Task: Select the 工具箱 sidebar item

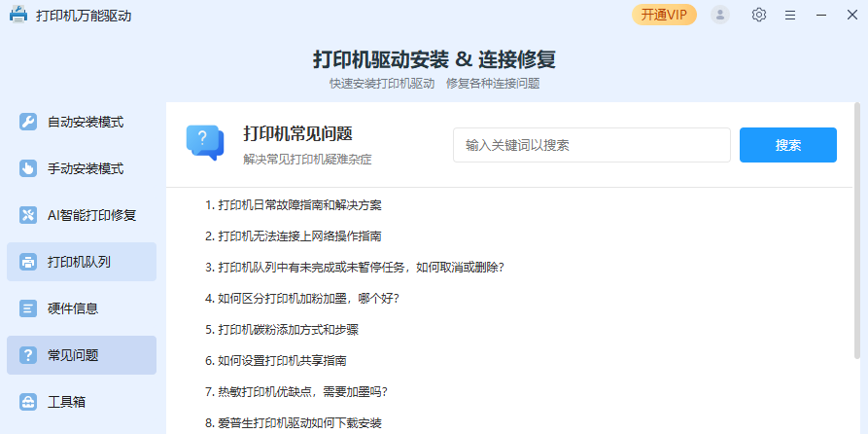Action: click(x=82, y=401)
